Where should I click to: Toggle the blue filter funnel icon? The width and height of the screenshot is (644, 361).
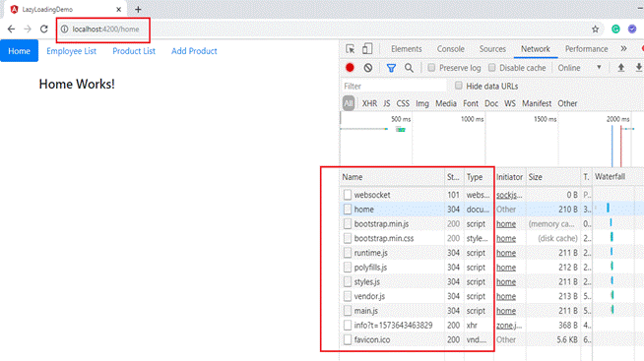tap(391, 68)
